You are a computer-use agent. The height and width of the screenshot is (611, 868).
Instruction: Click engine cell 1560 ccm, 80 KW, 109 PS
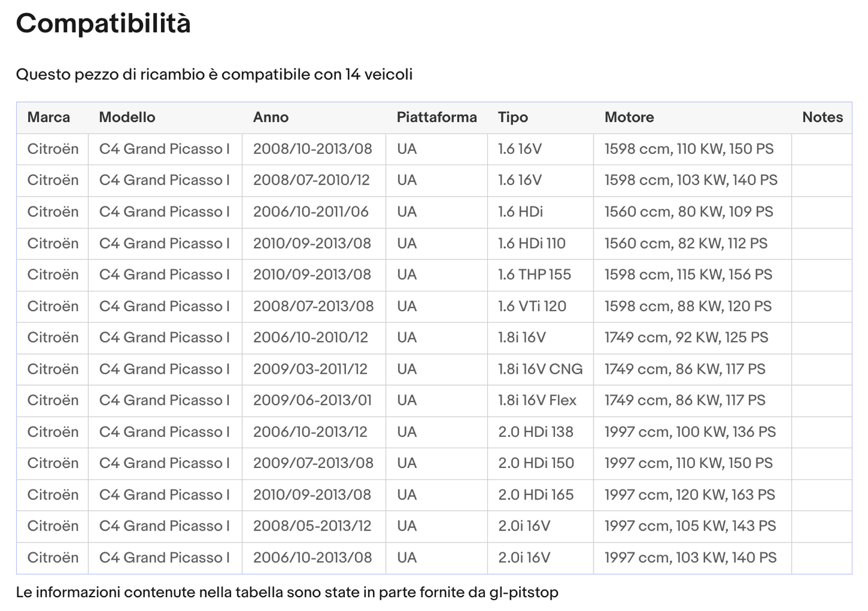(688, 211)
